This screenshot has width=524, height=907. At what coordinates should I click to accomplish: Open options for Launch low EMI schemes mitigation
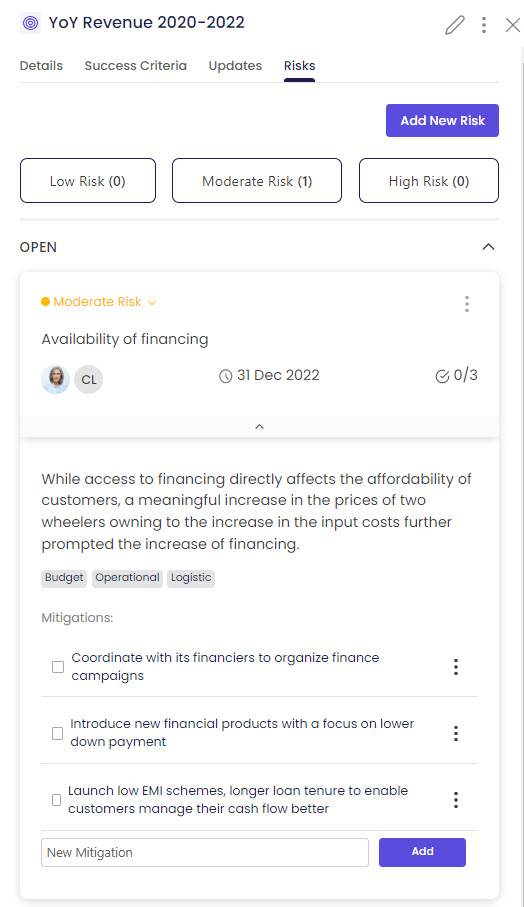pyautogui.click(x=456, y=800)
